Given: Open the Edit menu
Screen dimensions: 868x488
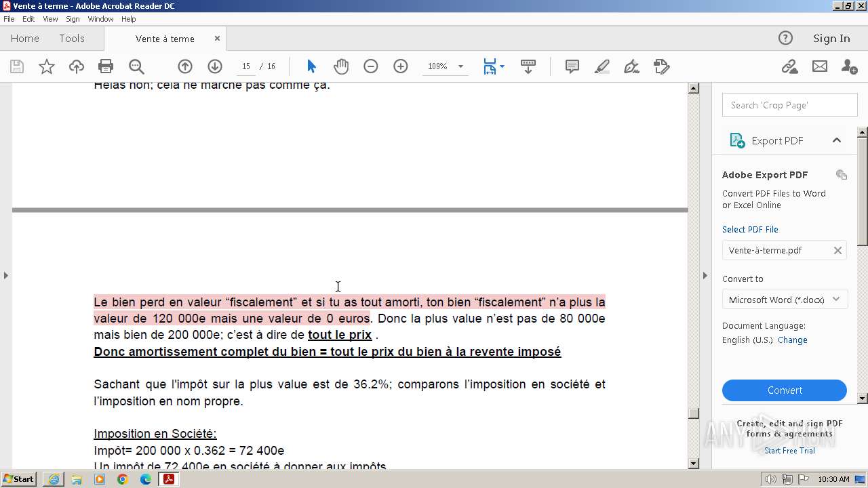Looking at the screenshot, I should coord(28,19).
